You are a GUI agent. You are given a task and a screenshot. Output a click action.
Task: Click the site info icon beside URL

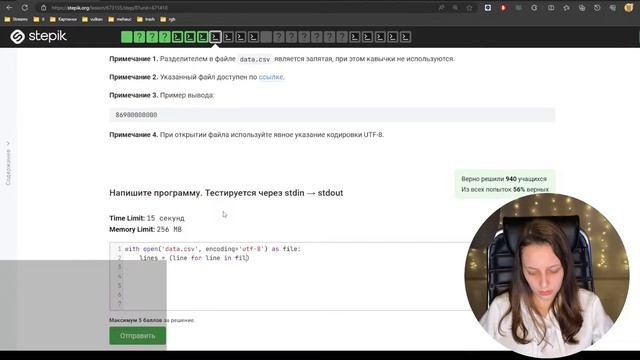44,7
